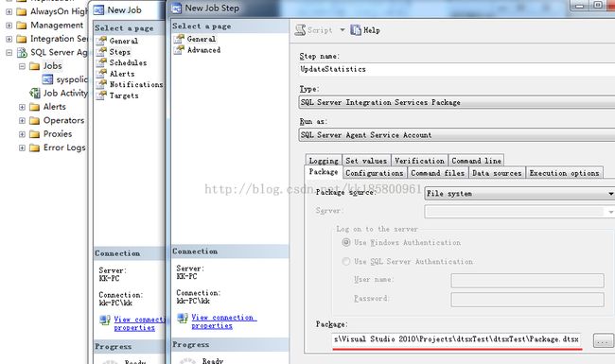Click the Help toolbar icon

point(356,30)
